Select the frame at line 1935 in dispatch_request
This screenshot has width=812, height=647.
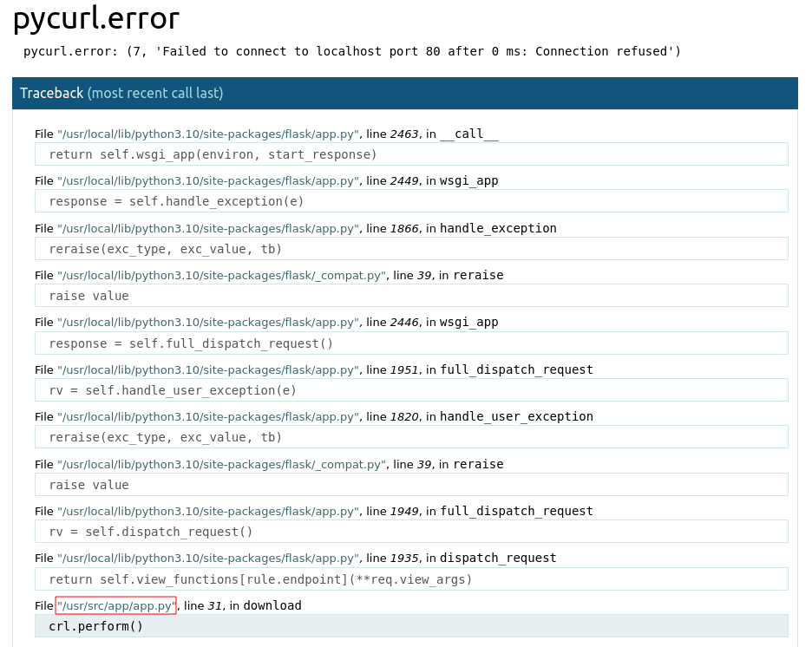point(295,559)
